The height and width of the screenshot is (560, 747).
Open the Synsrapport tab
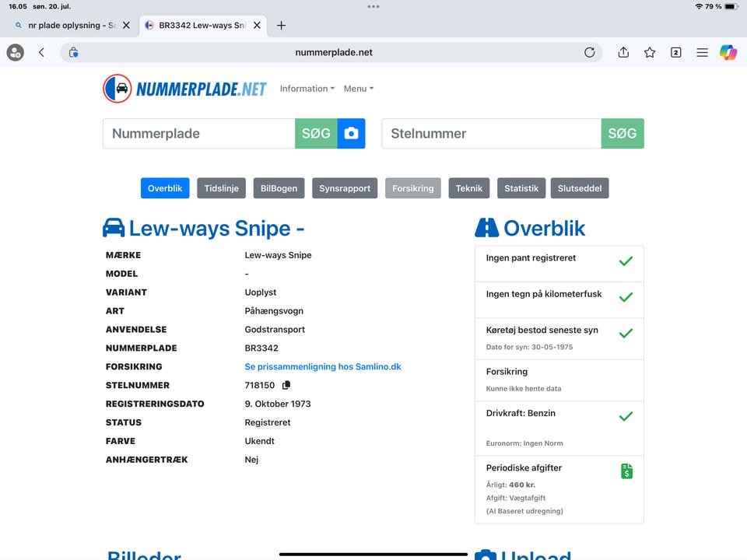(x=345, y=188)
